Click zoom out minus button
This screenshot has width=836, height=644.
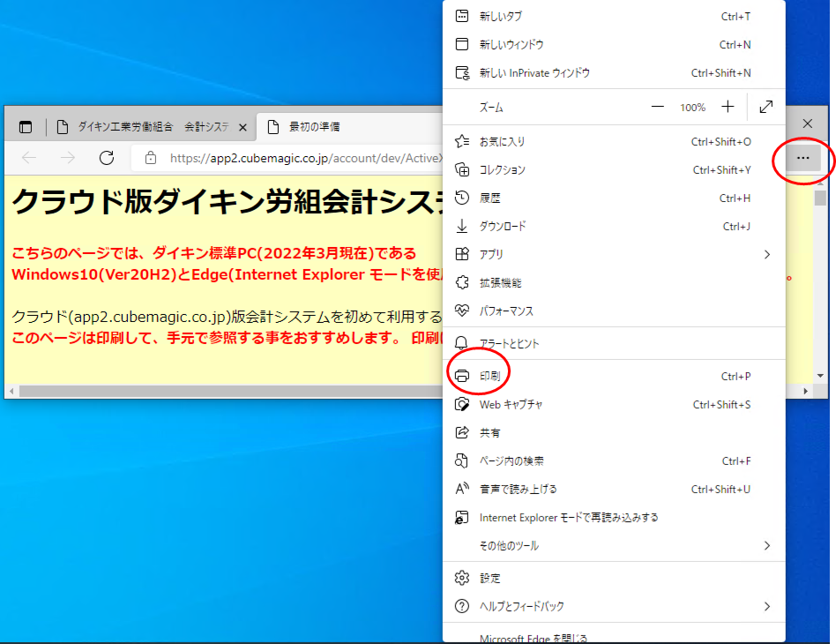tap(657, 107)
